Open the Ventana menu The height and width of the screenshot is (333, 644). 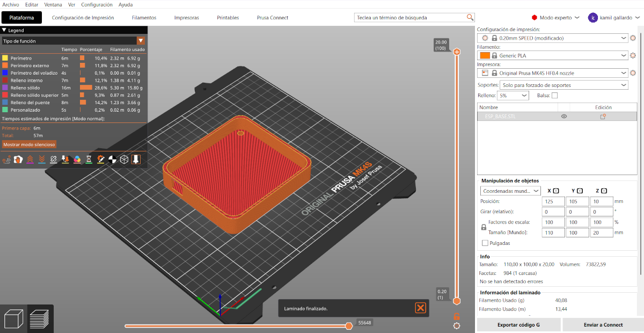point(53,4)
